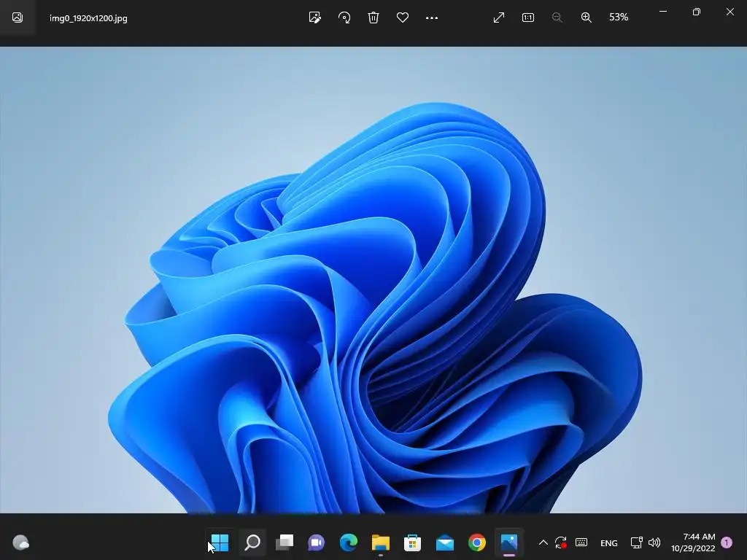This screenshot has width=747, height=560.
Task: Delete the image using the trash icon
Action: click(x=373, y=17)
